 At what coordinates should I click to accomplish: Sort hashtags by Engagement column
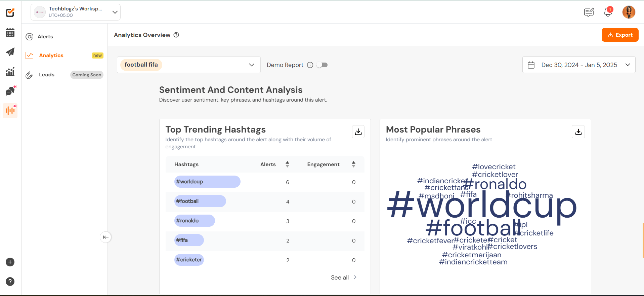pos(353,164)
